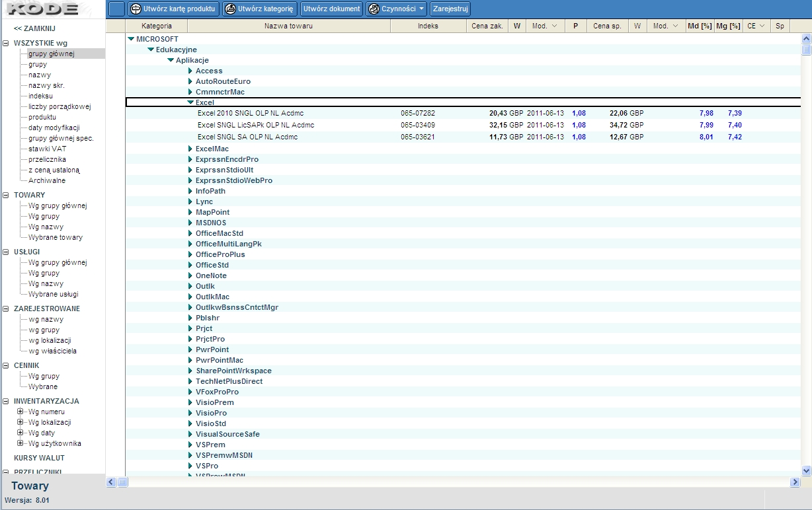812x510 pixels.
Task: Click the Czynności actions icon
Action: [374, 9]
